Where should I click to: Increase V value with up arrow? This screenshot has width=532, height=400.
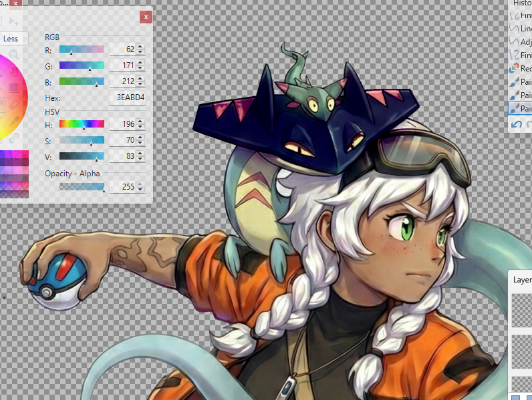coord(140,153)
